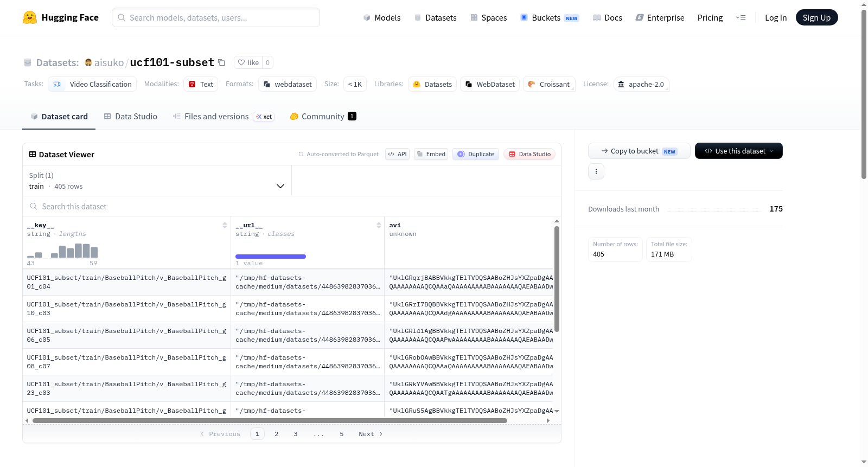Open the Pricing page link
This screenshot has width=868, height=467.
point(710,17)
